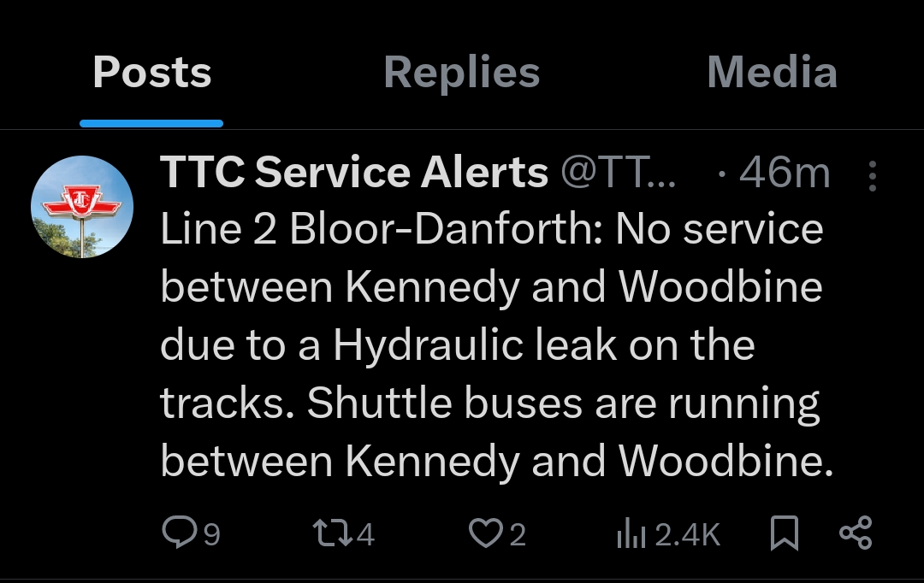Click the reply count number 9
The width and height of the screenshot is (924, 583).
[x=210, y=535]
